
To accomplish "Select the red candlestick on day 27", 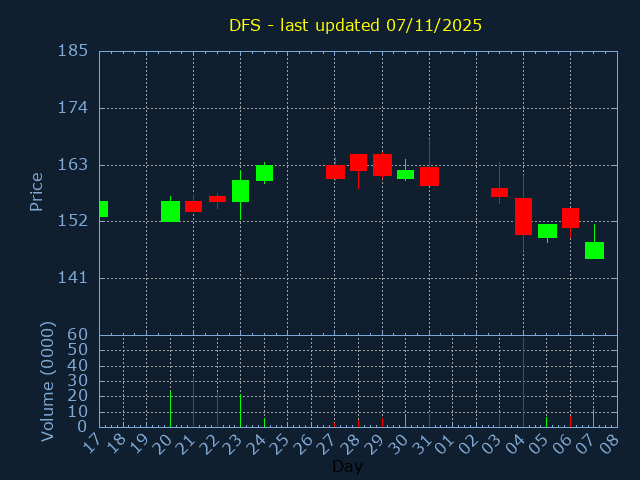I will (x=335, y=172).
